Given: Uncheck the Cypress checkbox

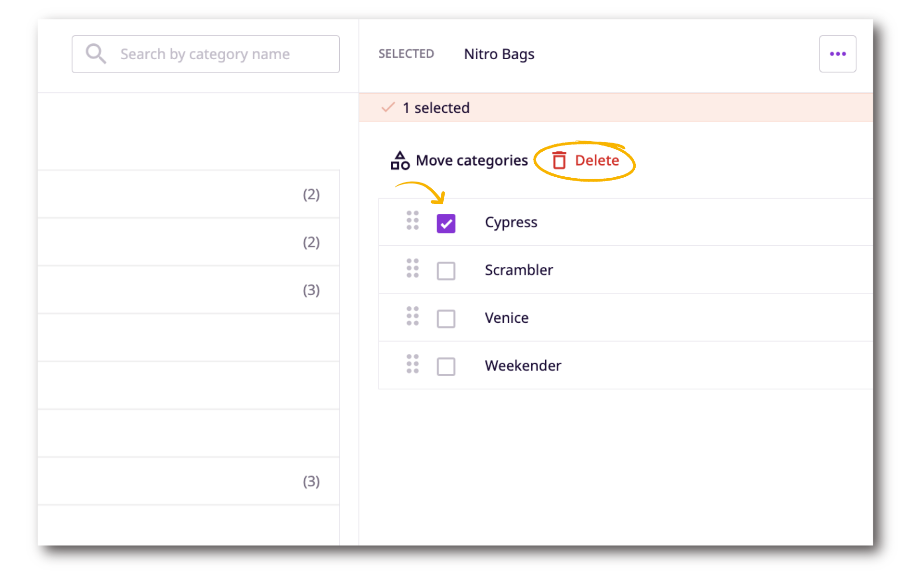Looking at the screenshot, I should (446, 223).
